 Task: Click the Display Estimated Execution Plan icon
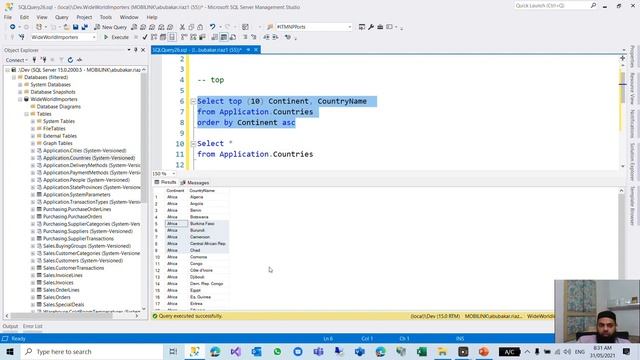[x=154, y=37]
